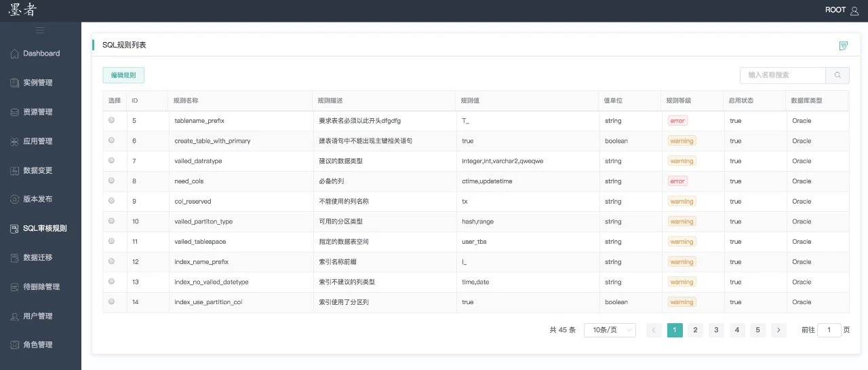The image size is (868, 370).
Task: Select radio for vailed_partiton_type rule
Action: [111, 221]
